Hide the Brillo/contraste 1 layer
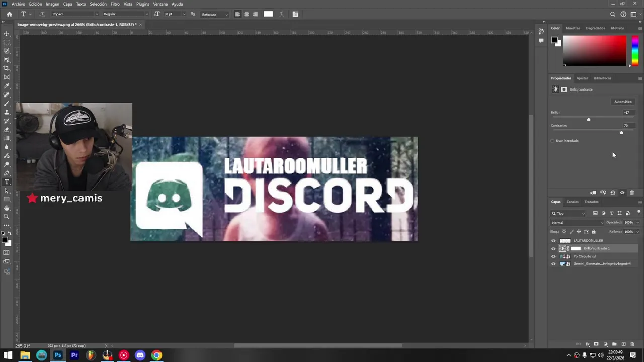This screenshot has width=644, height=362. (554, 248)
